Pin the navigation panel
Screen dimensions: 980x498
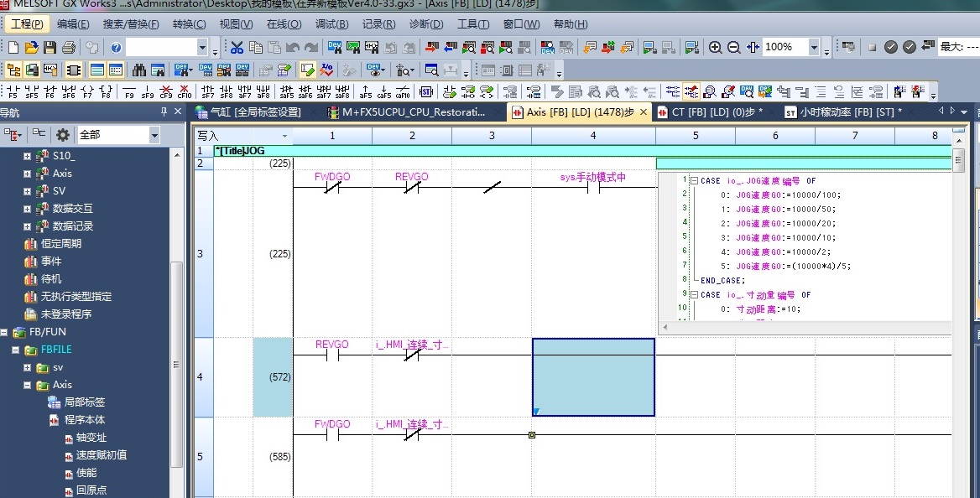point(164,112)
